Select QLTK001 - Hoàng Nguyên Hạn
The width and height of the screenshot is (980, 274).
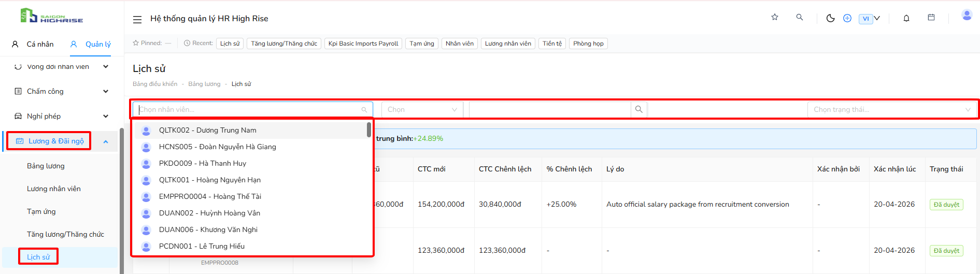point(251,180)
